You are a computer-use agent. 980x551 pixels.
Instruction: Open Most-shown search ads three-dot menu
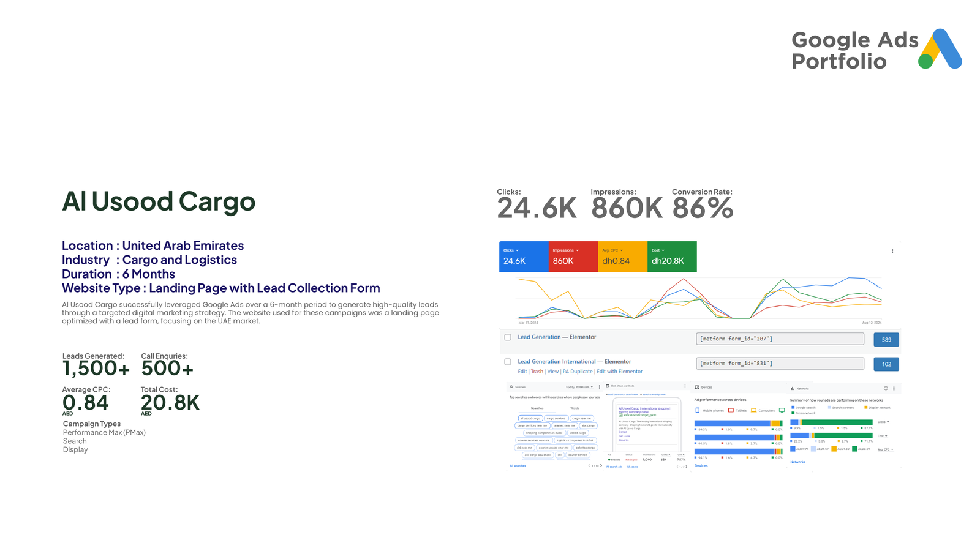point(685,386)
